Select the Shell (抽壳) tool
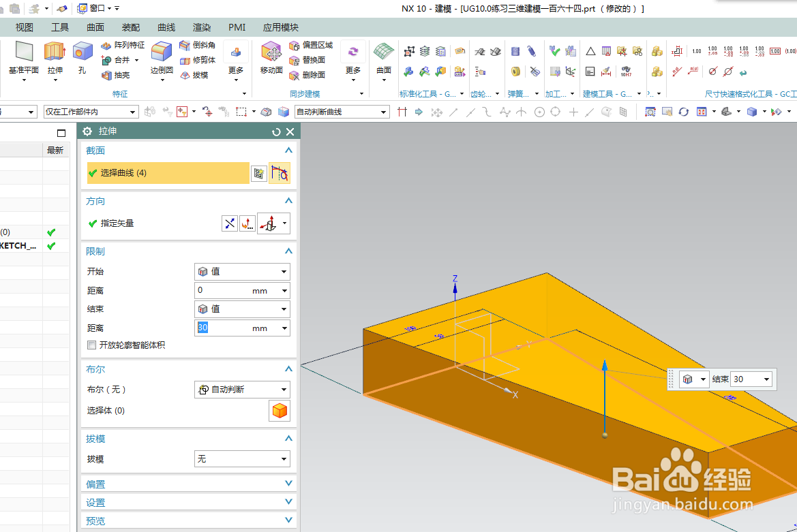 115,75
